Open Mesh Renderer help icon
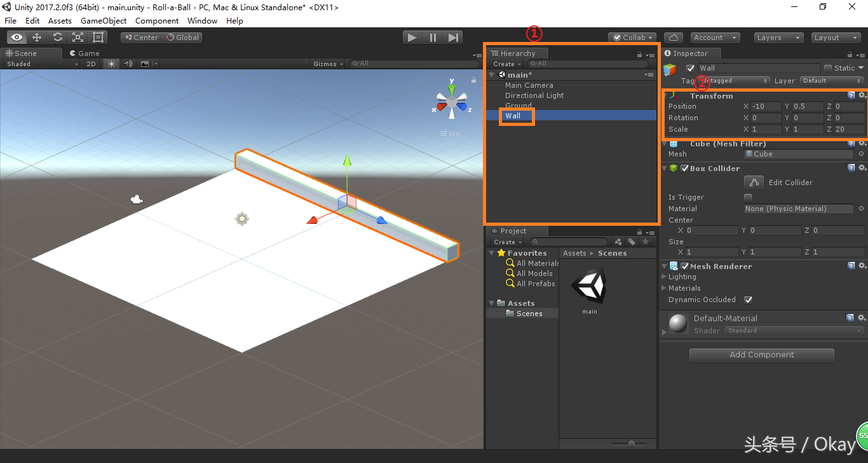The height and width of the screenshot is (463, 868). (x=851, y=266)
